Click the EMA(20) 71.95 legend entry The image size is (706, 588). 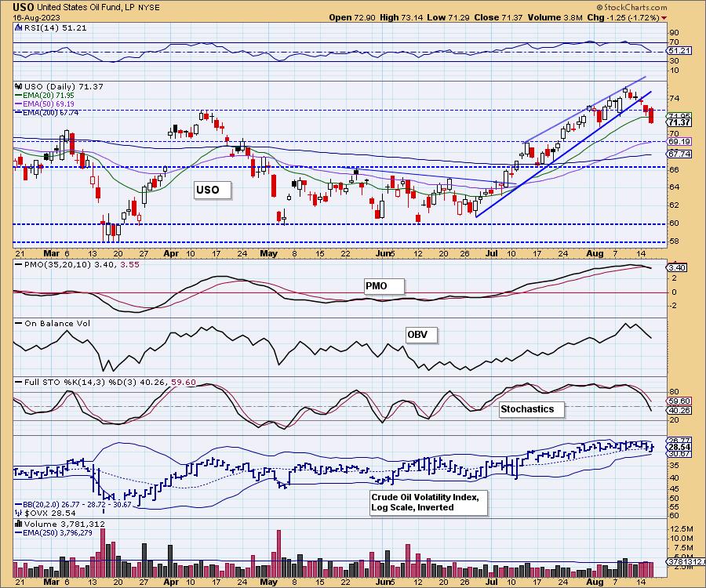tap(45, 96)
